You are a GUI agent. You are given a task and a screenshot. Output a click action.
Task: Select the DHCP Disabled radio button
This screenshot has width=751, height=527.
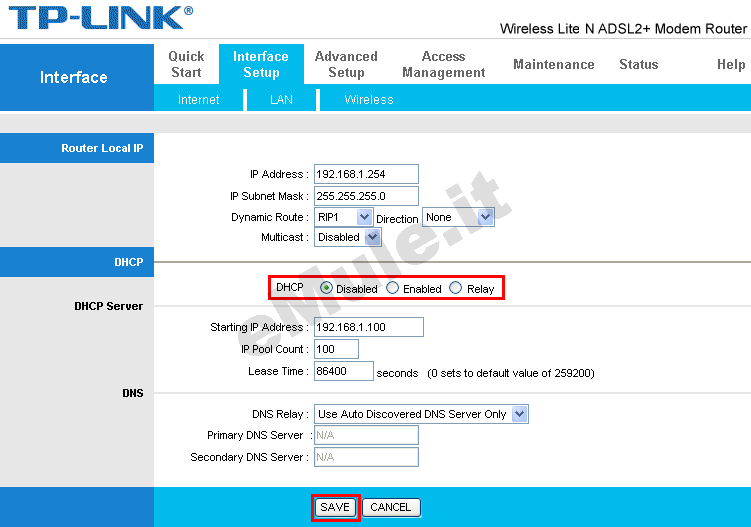click(x=326, y=288)
